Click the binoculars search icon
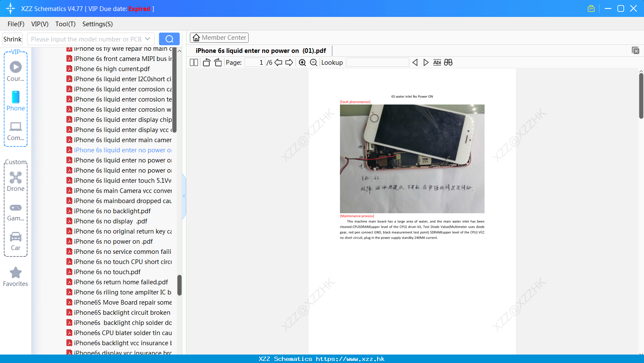 click(x=448, y=63)
